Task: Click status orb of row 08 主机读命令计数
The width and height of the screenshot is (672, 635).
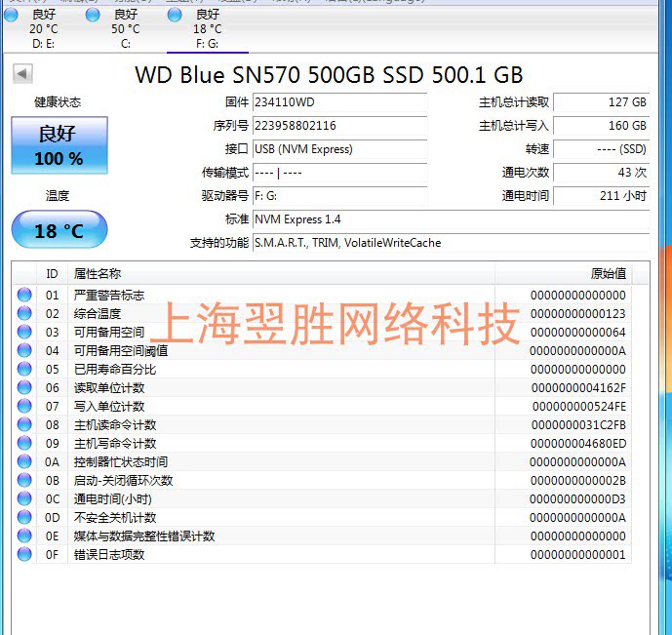Action: coord(24,424)
